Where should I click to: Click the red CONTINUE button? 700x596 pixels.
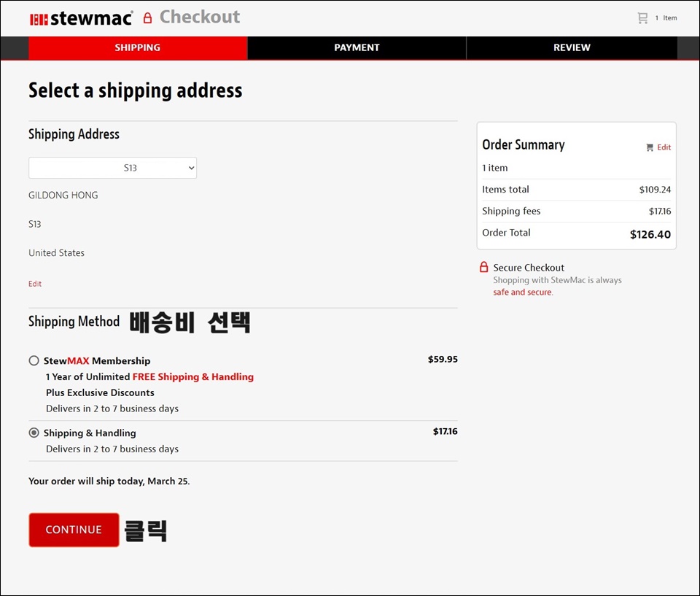(74, 530)
